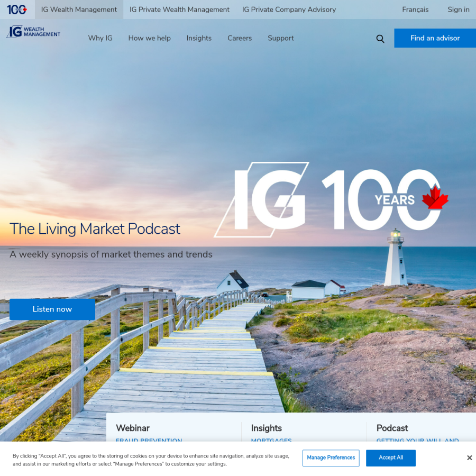476x476 pixels.
Task: Click the 100 years logo in top bar
Action: click(17, 10)
